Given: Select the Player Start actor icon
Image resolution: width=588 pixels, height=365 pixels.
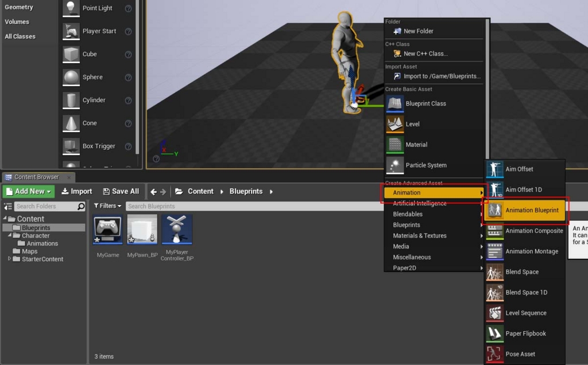Looking at the screenshot, I should click(71, 31).
